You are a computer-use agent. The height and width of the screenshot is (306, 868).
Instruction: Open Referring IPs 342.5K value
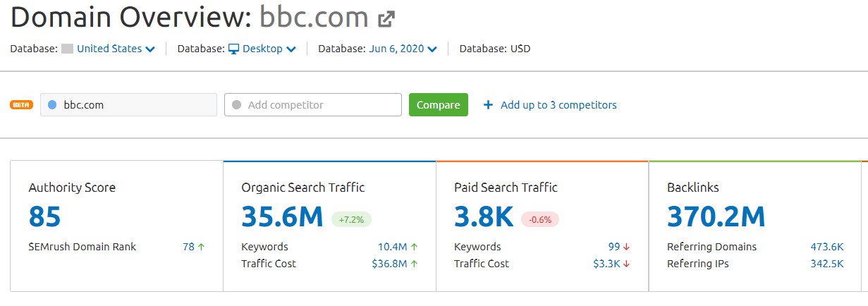click(x=827, y=264)
